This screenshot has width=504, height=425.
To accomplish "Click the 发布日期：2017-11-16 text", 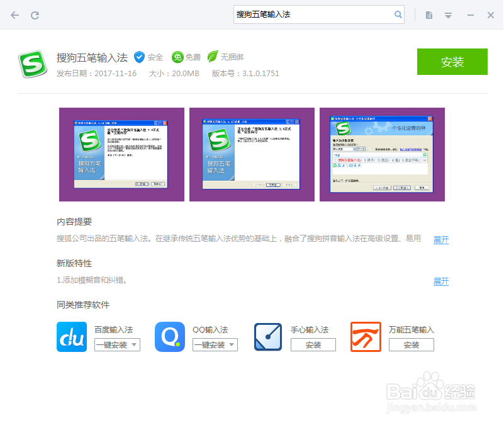I will pyautogui.click(x=96, y=74).
